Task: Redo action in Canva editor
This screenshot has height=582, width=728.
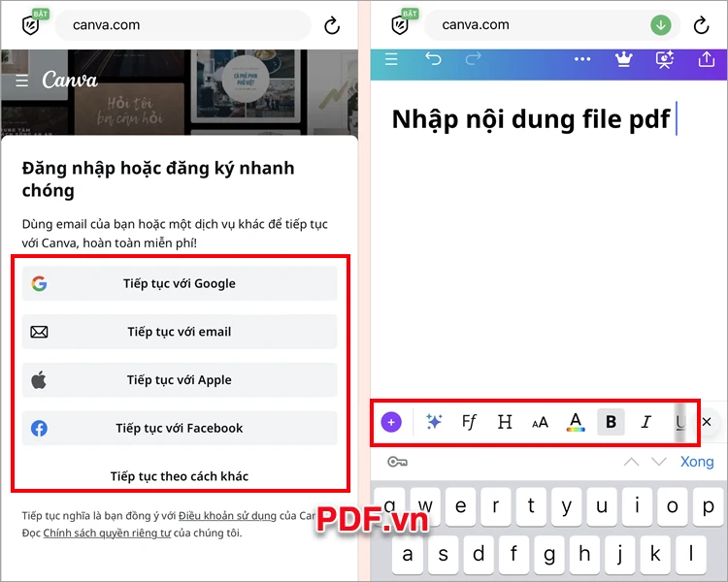Action: pos(473,59)
